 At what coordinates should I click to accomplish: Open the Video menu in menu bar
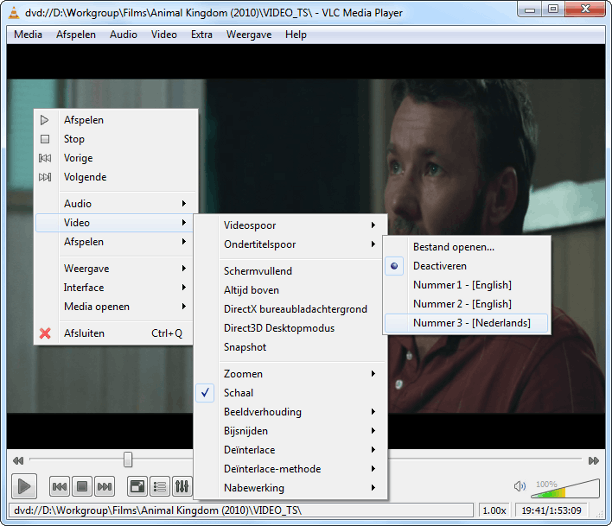(164, 35)
